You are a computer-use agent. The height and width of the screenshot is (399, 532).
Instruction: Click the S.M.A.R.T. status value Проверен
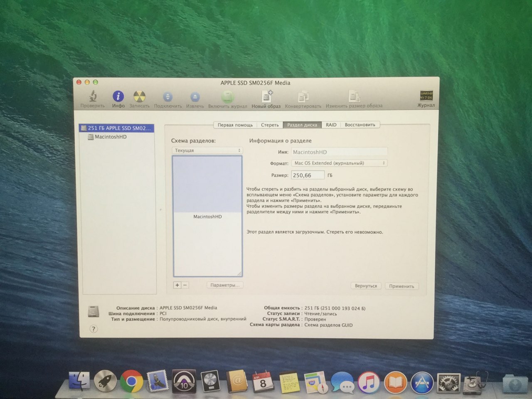(315, 319)
